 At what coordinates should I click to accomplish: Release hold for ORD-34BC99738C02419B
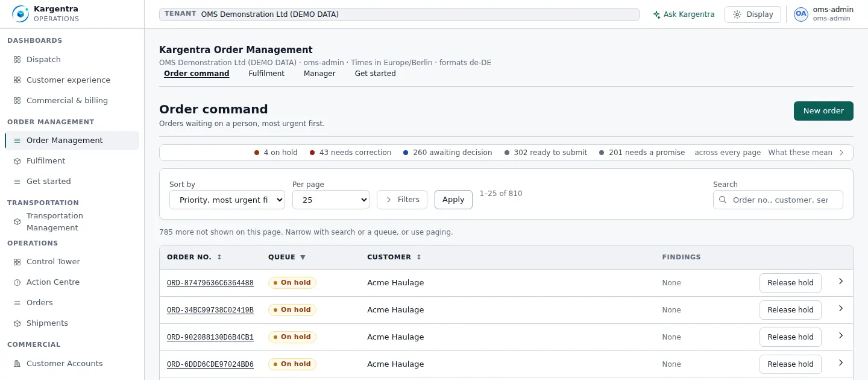click(790, 310)
